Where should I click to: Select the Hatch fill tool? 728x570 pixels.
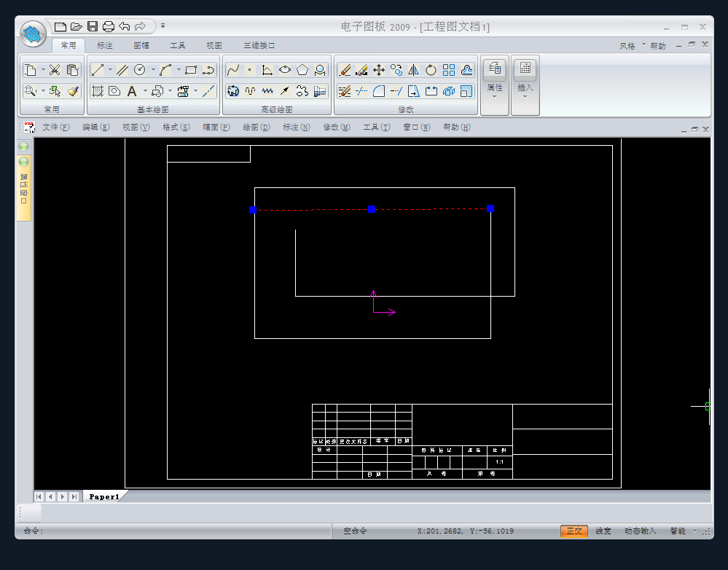tap(98, 91)
